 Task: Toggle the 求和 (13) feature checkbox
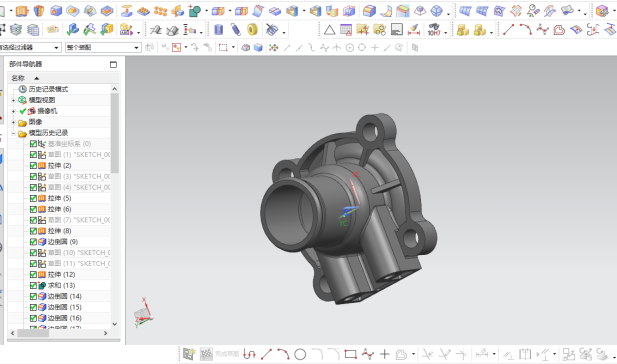point(33,285)
